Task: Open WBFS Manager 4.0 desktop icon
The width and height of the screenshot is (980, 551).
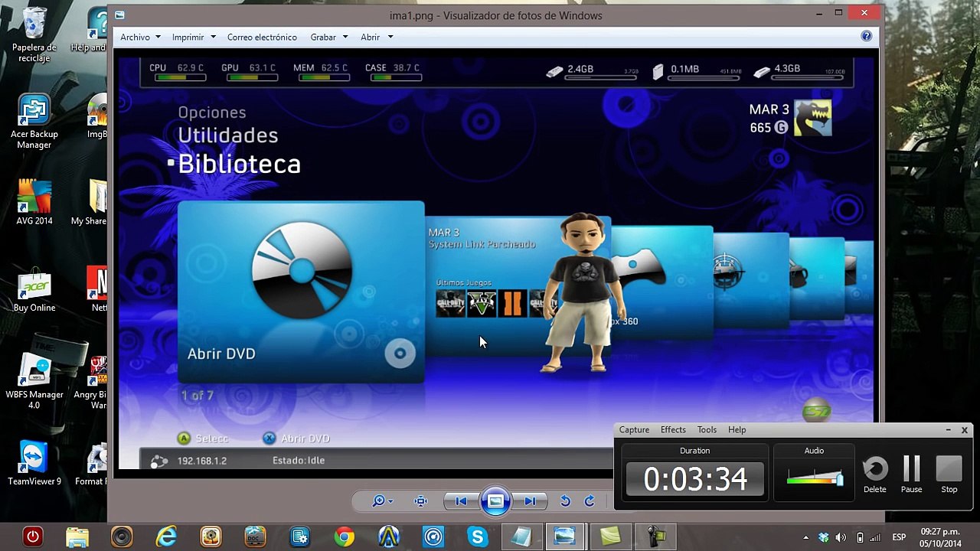Action: tap(34, 380)
